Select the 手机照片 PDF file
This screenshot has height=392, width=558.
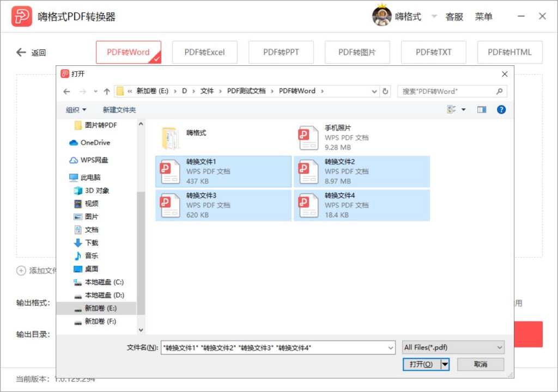(362, 138)
